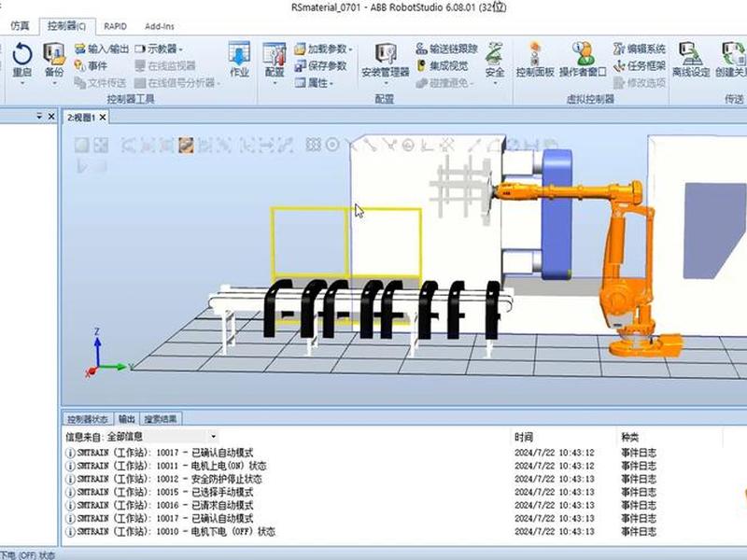The image size is (747, 560).
Task: Click 文件传送 file transfer
Action: [x=100, y=83]
